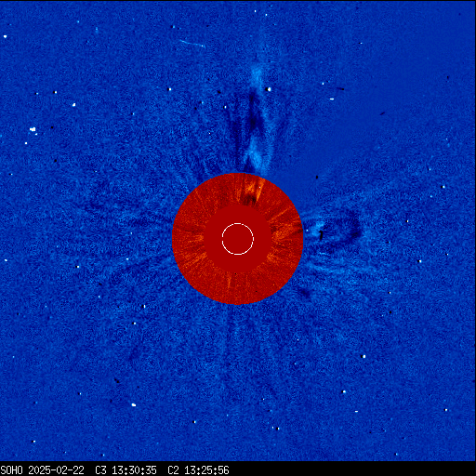Image resolution: width=476 pixels, height=476 pixels.
Task: Select the orange streamer on C2 ring's left side
Action: (193, 239)
